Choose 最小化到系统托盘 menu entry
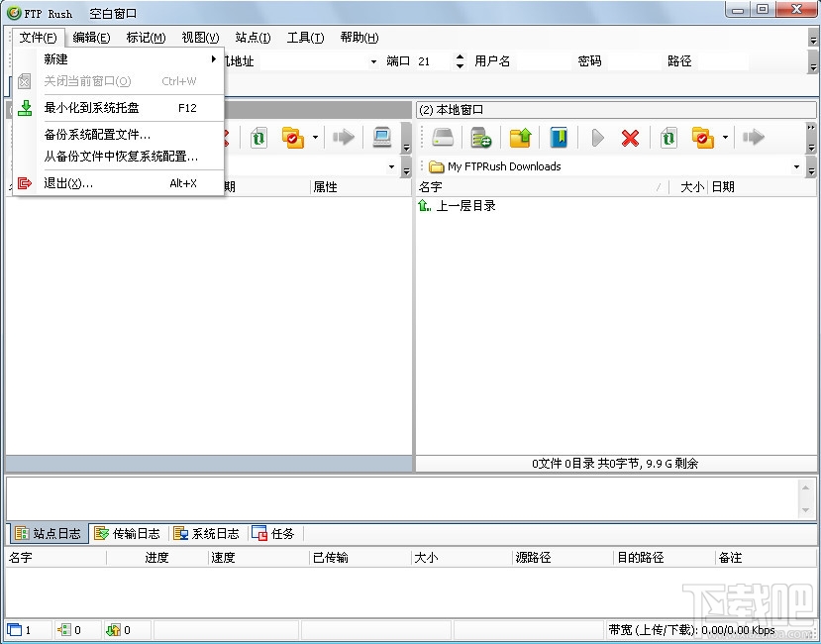The height and width of the screenshot is (644, 821). tap(118, 108)
